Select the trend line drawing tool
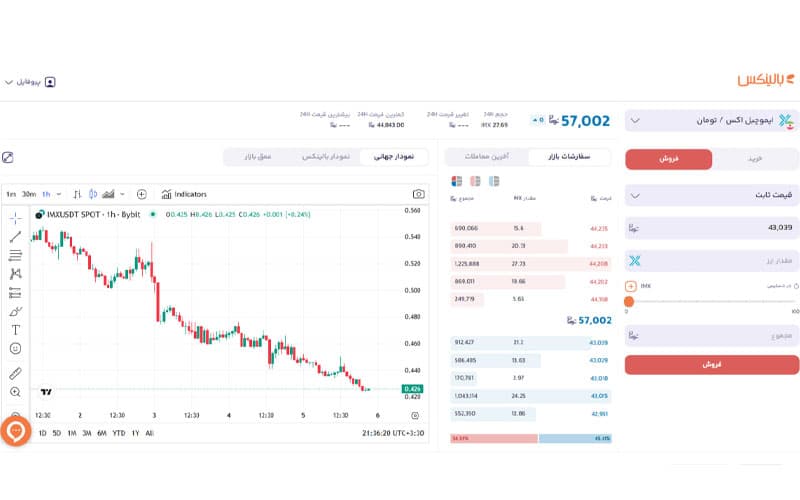The height and width of the screenshot is (500, 800). point(15,236)
